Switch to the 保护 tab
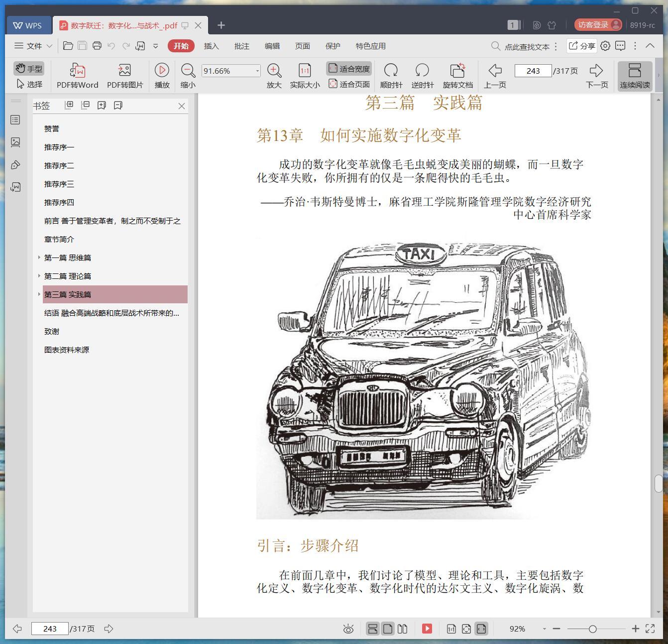Screen dimensions: 668x644 (x=333, y=46)
